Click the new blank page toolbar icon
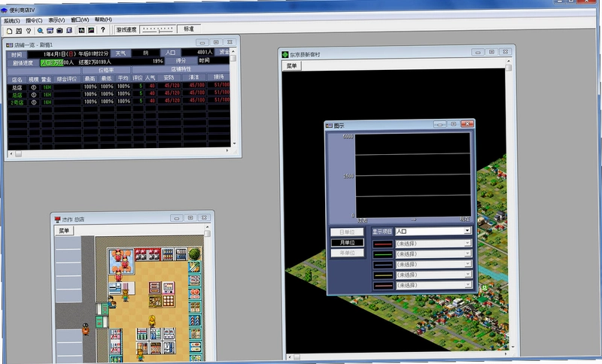 point(9,30)
